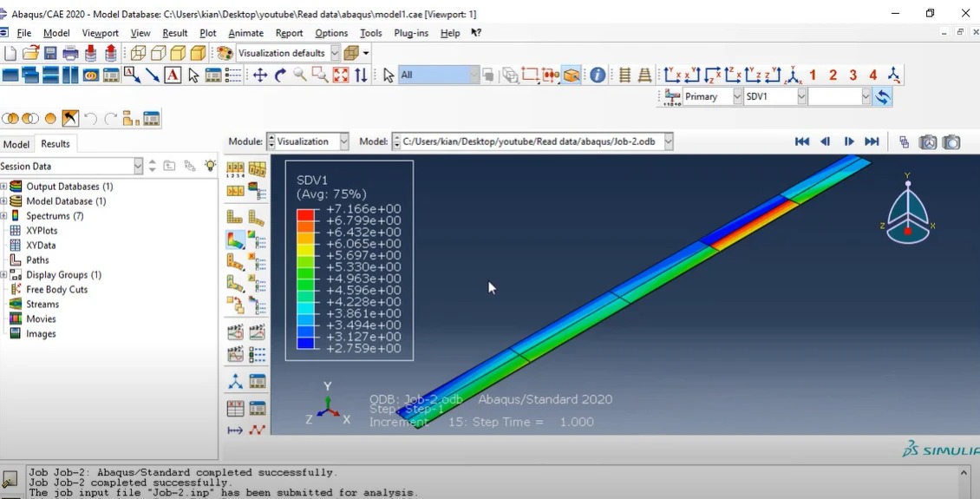The image size is (980, 499).
Task: Plot contours on deformed shape
Action: 236,240
